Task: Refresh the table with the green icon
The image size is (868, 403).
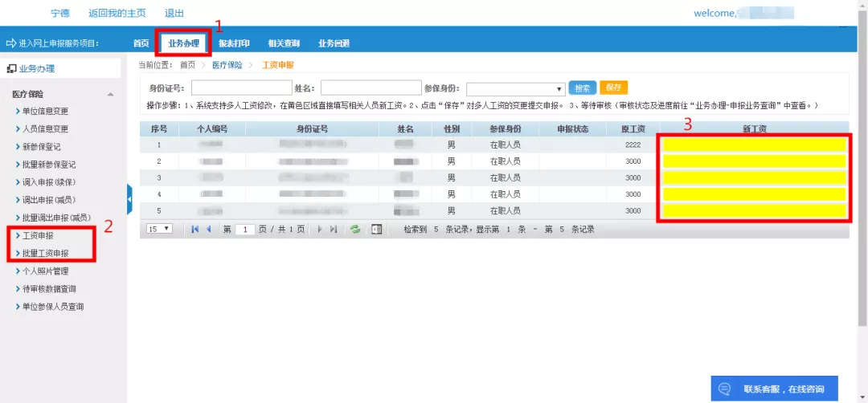Action: [355, 229]
